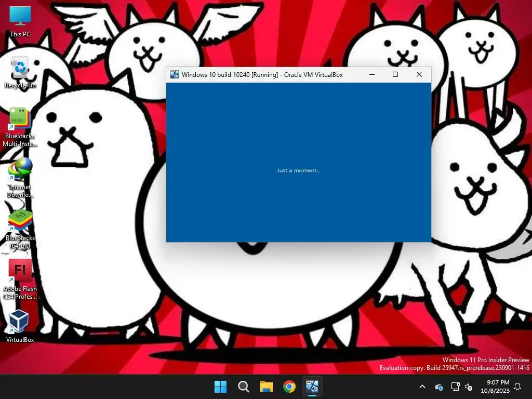This screenshot has width=532, height=399.
Task: Open File Explorer from taskbar
Action: pyautogui.click(x=267, y=387)
